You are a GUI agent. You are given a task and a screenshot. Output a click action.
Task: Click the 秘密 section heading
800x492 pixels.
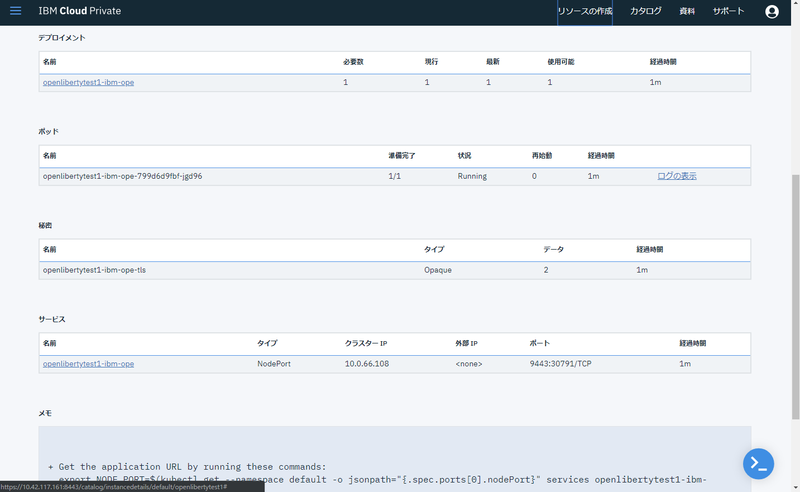[45, 226]
